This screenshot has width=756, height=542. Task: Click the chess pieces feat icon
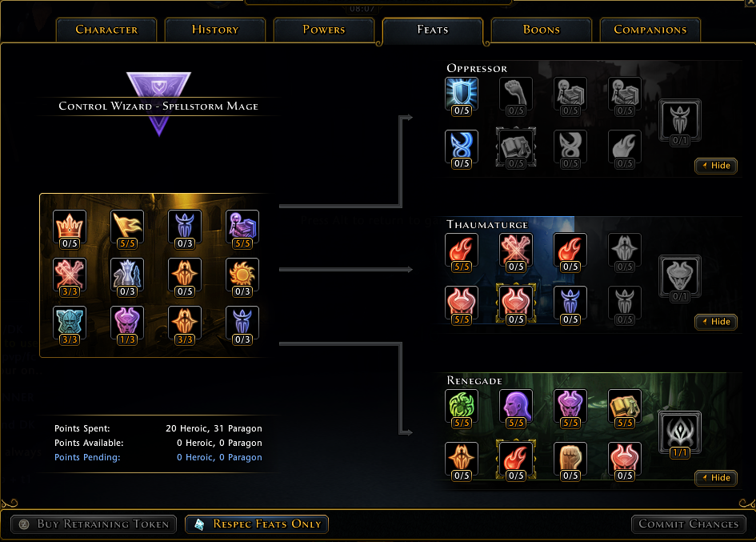click(127, 275)
